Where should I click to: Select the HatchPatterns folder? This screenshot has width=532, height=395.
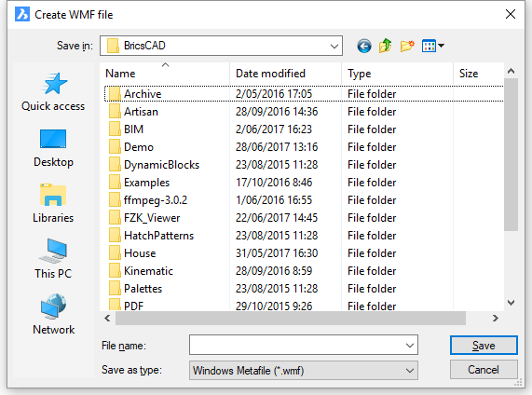[158, 236]
